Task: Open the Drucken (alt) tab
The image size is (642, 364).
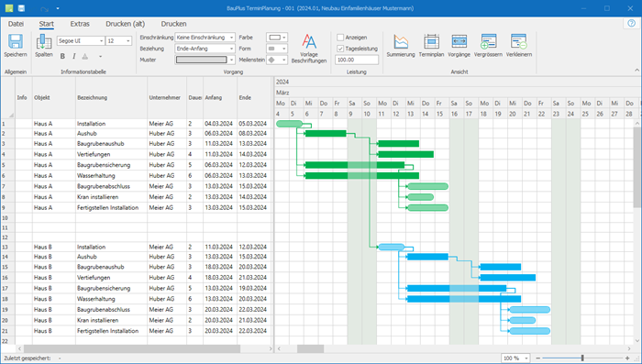Action: (x=126, y=24)
